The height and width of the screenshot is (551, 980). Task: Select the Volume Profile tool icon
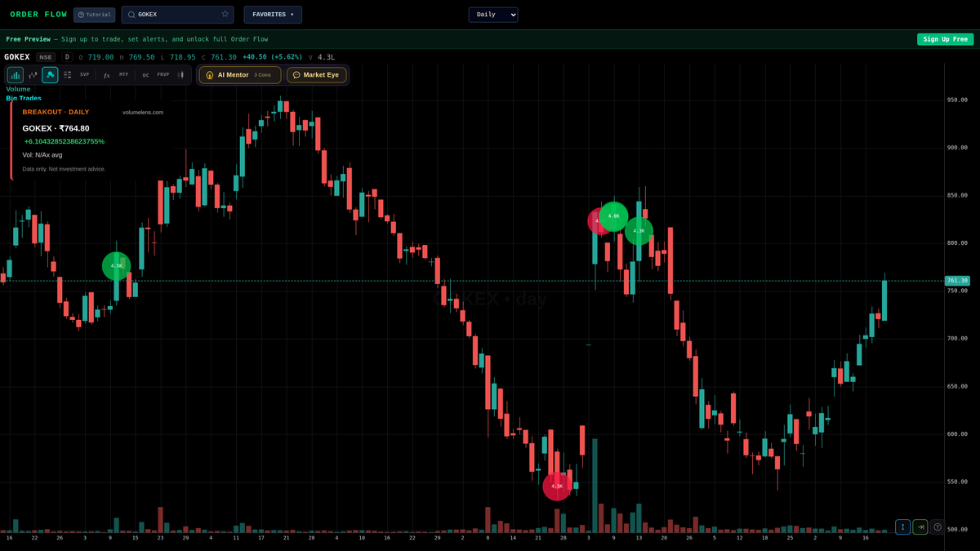(x=14, y=74)
